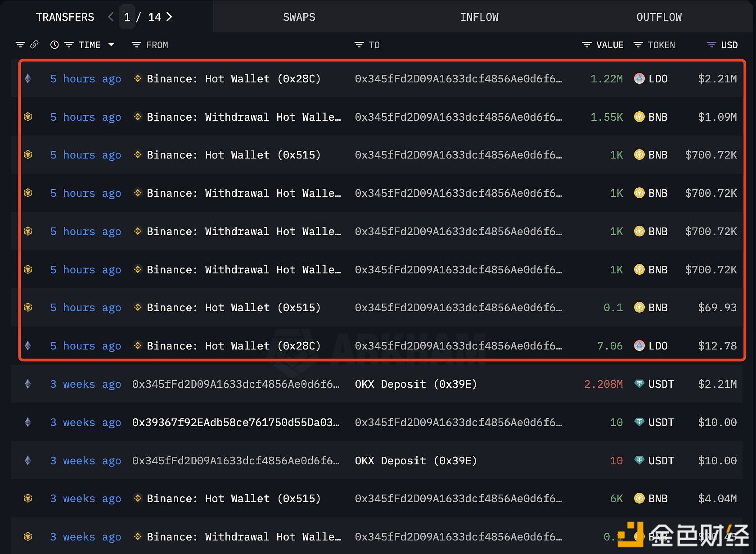The width and height of the screenshot is (756, 554).
Task: Click the 2.208M red value amount
Action: (x=603, y=384)
